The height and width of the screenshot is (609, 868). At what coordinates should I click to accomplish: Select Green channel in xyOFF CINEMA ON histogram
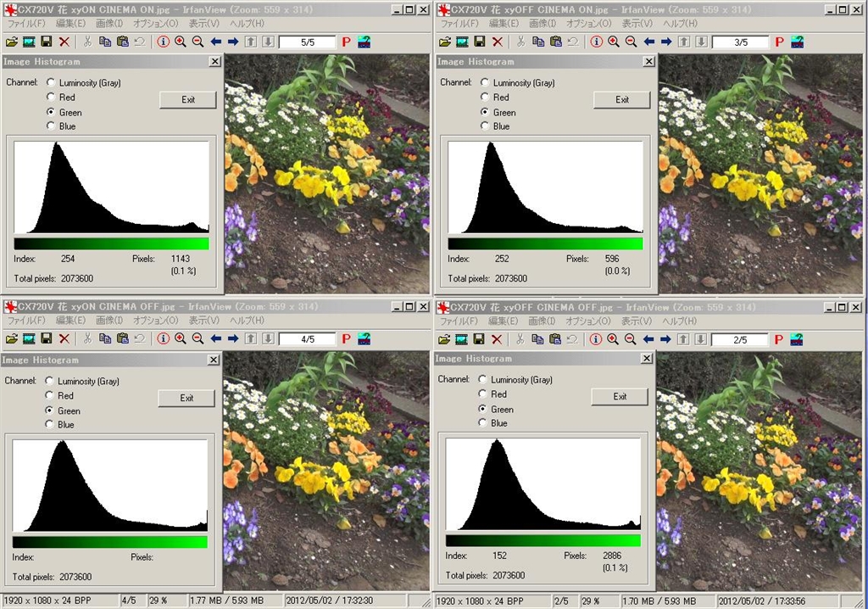485,111
